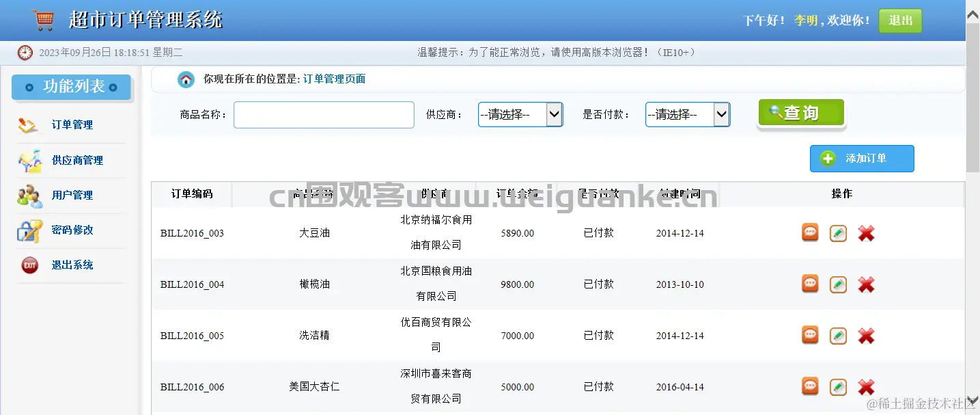Select 退出系统 in the function list
This screenshot has width=980, height=415.
[x=72, y=265]
